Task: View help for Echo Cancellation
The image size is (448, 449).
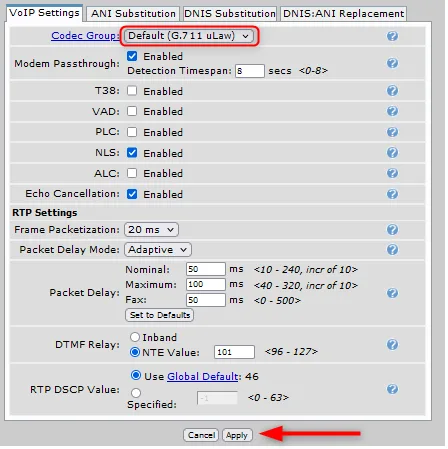Action: (x=392, y=194)
